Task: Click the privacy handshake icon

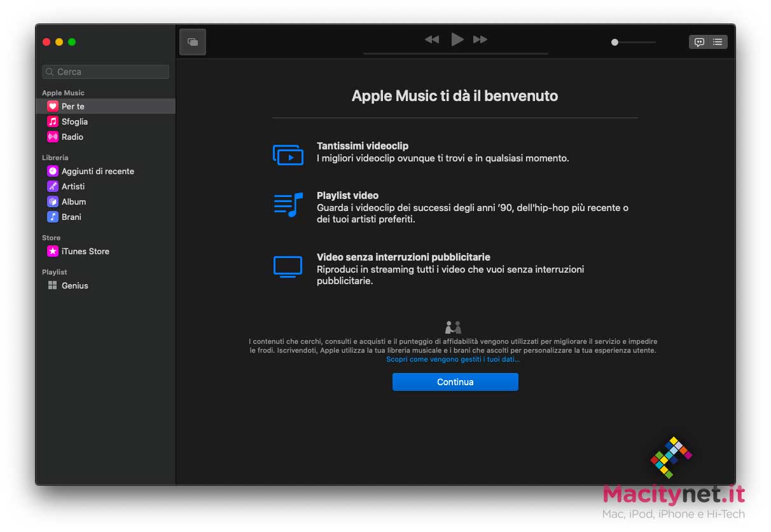Action: coord(453,327)
